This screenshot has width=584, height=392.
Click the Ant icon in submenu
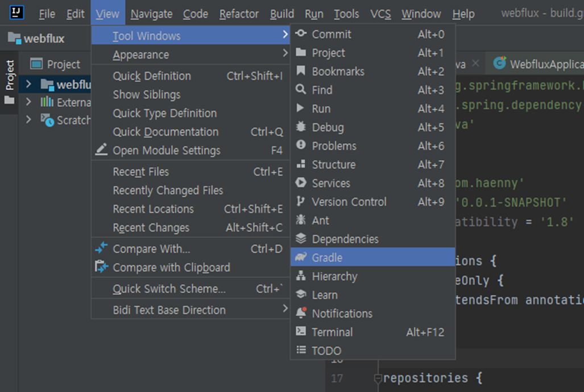point(301,220)
